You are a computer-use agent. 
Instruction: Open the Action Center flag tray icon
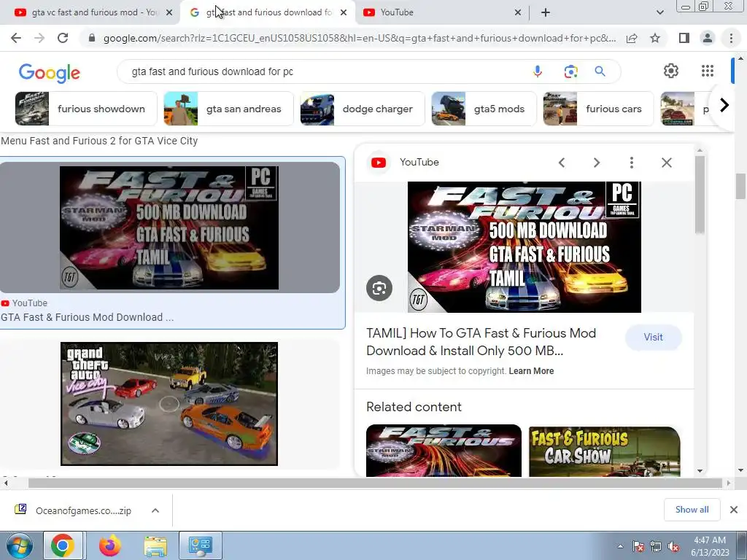point(638,547)
